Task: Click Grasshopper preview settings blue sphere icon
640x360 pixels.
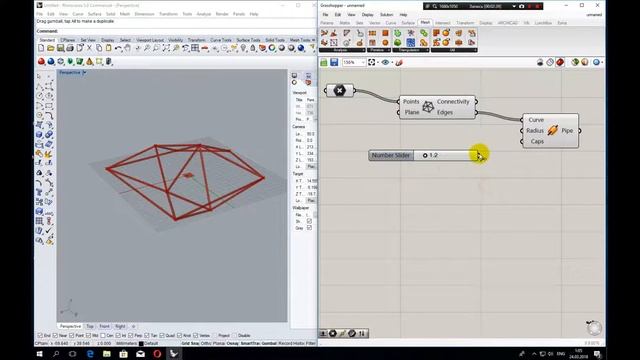Action: (596, 62)
